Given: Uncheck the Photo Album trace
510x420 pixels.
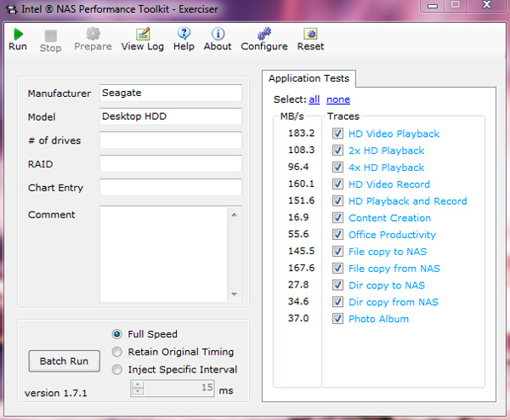Looking at the screenshot, I should pyautogui.click(x=337, y=319).
